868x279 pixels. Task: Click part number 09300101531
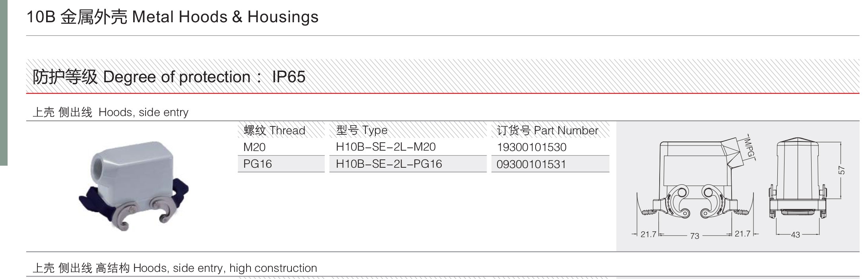[x=531, y=164]
